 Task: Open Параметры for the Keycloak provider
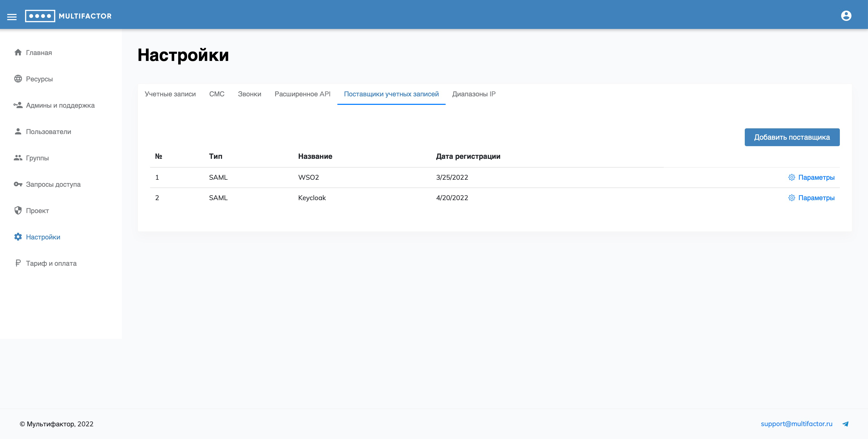pyautogui.click(x=816, y=198)
